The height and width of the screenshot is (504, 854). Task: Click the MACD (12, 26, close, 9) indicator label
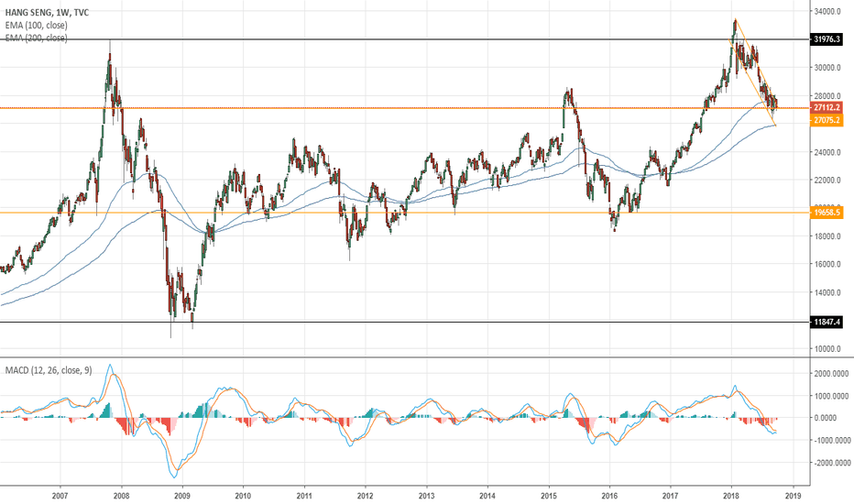click(49, 370)
